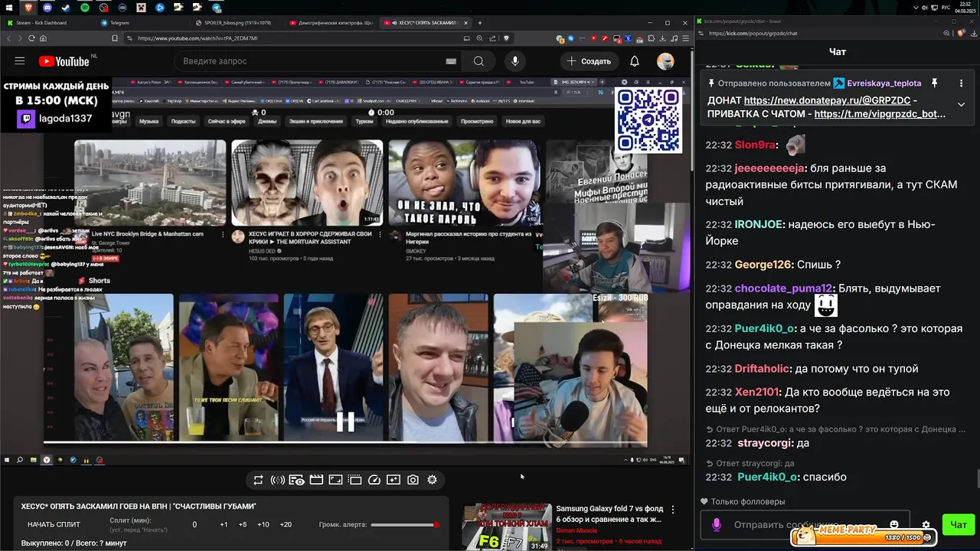Click the broadcast signal icon in player toolbar
Screen dimensions: 980x551
[277, 480]
